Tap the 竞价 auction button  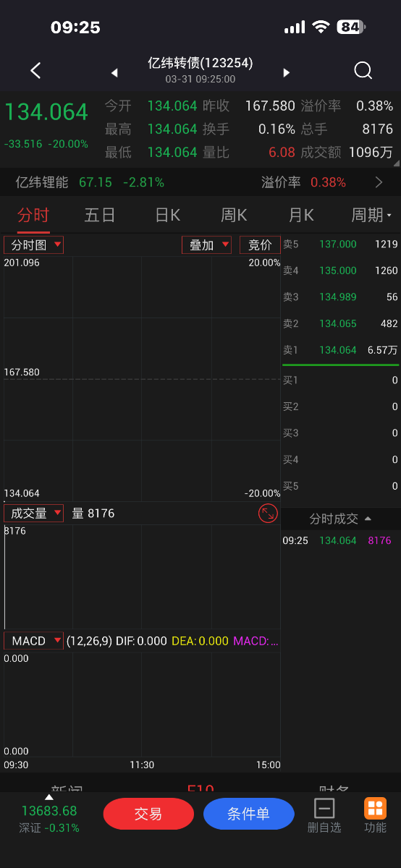(x=260, y=245)
